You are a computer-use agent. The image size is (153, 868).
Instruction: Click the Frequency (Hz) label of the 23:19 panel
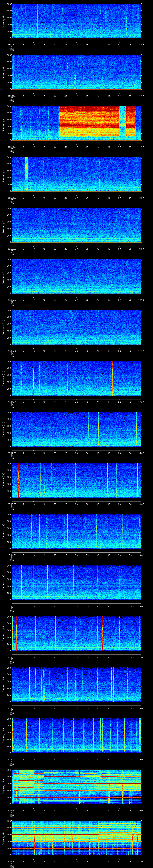(4, 787)
